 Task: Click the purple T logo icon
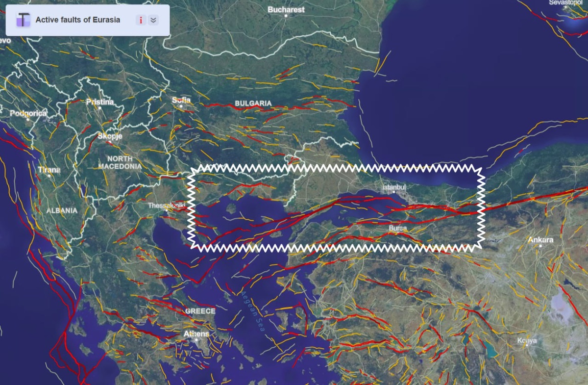pos(23,20)
